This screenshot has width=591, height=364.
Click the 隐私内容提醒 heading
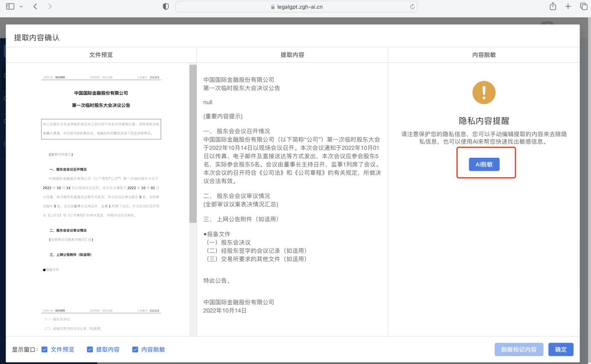coord(484,121)
